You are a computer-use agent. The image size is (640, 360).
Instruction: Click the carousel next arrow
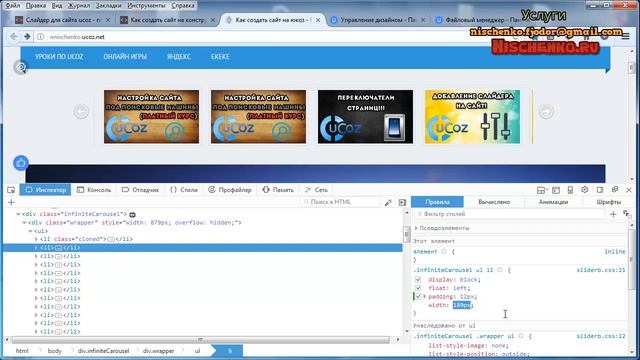pyautogui.click(x=546, y=111)
